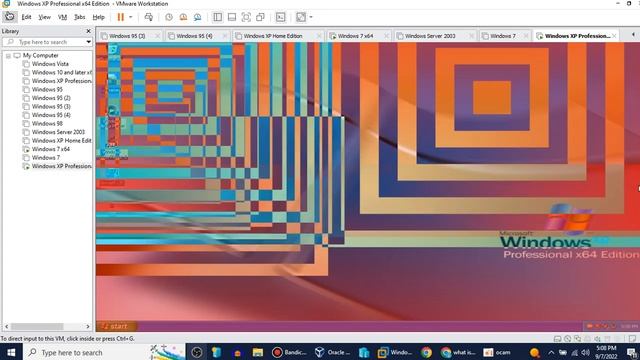
Task: Open the Tabs menu
Action: coord(80,17)
